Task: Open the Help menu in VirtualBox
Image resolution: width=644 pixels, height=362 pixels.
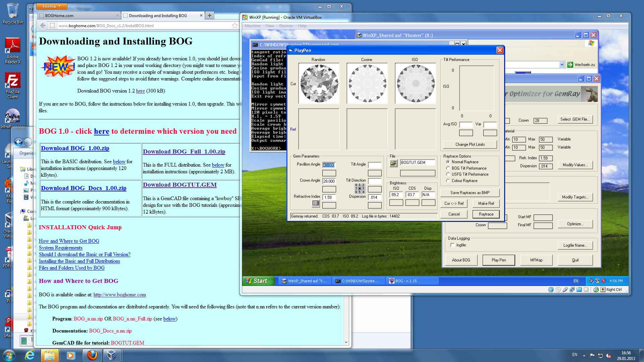Action: pyautogui.click(x=302, y=26)
